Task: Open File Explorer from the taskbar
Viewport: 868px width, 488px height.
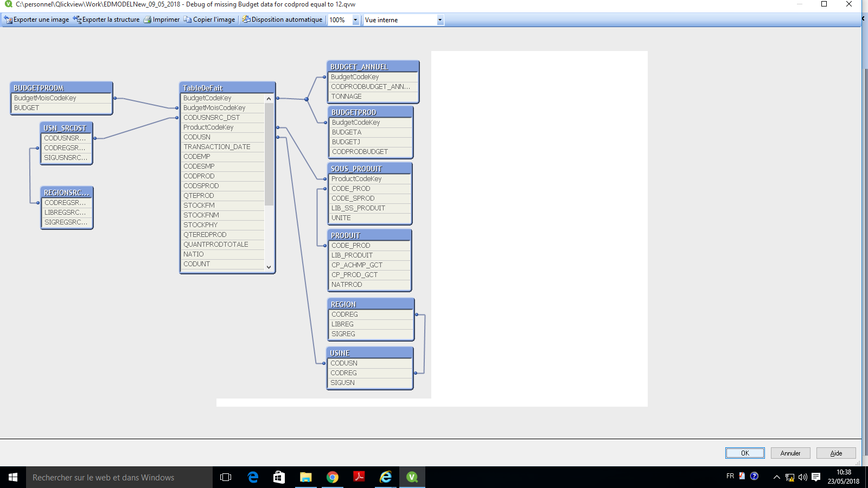Action: click(x=306, y=477)
